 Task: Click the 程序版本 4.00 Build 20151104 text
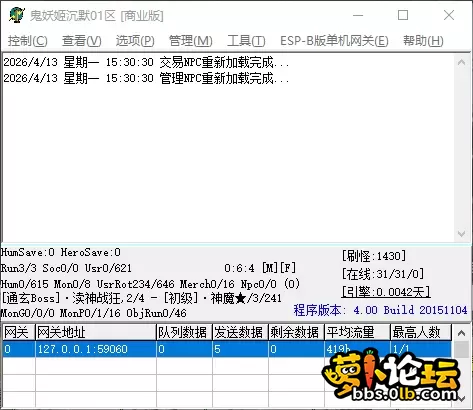(380, 310)
